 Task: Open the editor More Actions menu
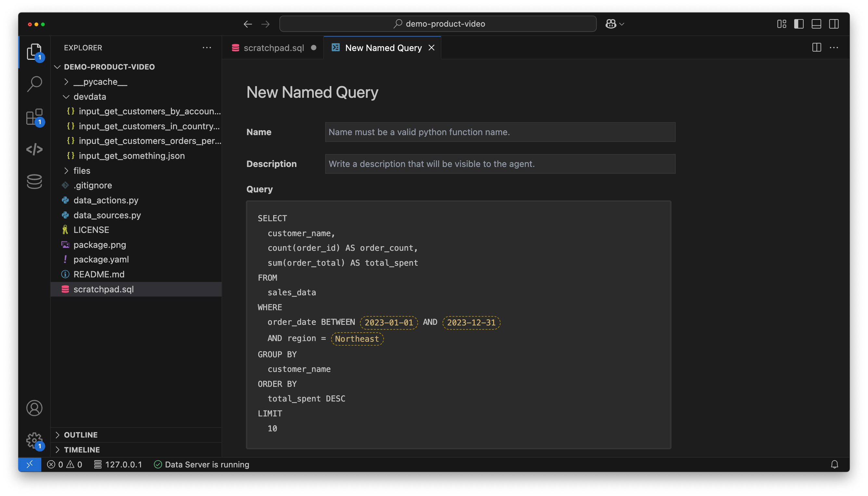[834, 47]
